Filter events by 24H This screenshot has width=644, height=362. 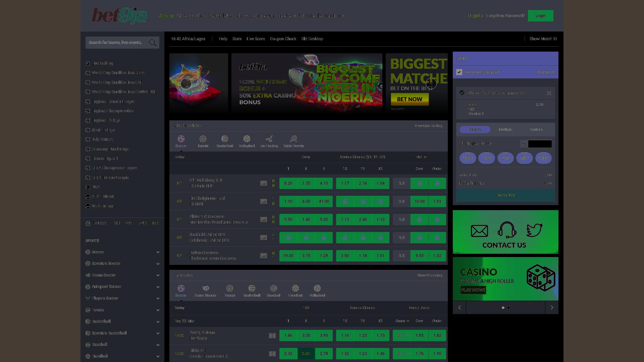click(x=129, y=223)
